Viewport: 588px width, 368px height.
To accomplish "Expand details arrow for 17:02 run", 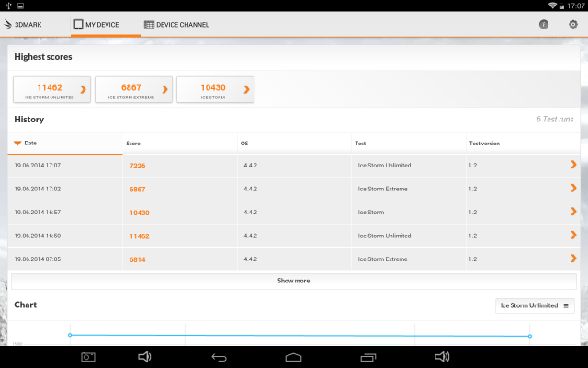I will point(573,188).
